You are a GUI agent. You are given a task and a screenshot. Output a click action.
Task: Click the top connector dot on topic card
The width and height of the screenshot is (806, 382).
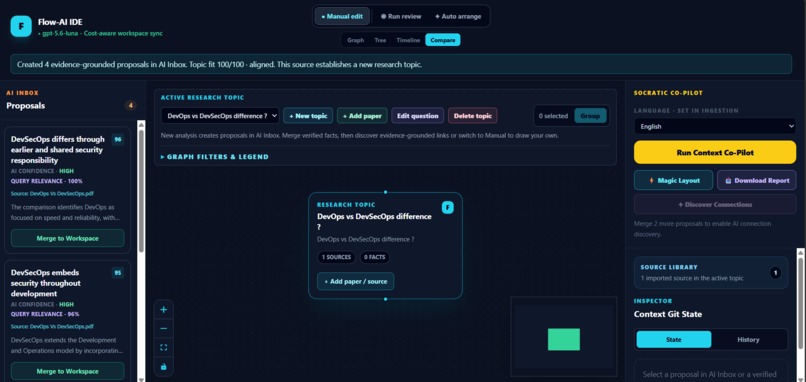[x=386, y=192]
